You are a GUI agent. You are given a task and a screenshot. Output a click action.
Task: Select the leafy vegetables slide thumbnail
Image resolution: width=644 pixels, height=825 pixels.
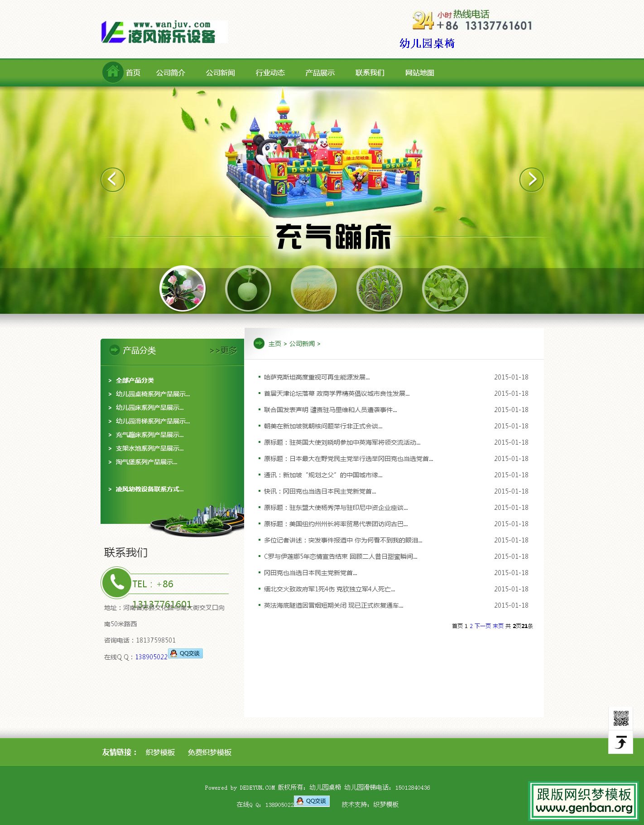[x=445, y=288]
